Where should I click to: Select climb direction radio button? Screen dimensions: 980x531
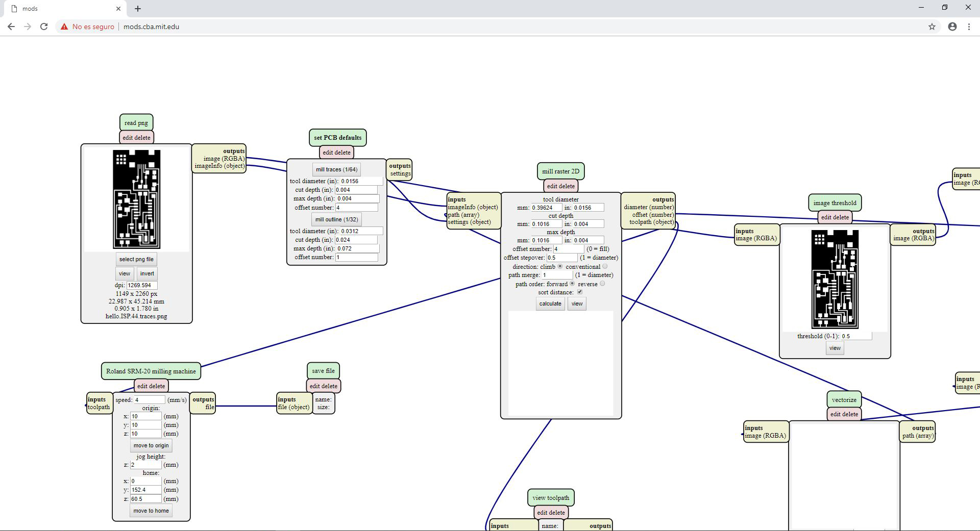(560, 266)
